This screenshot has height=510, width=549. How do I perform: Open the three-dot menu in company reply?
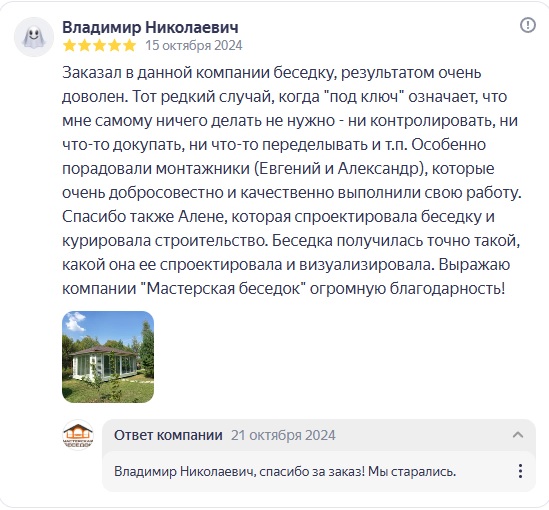pos(521,471)
